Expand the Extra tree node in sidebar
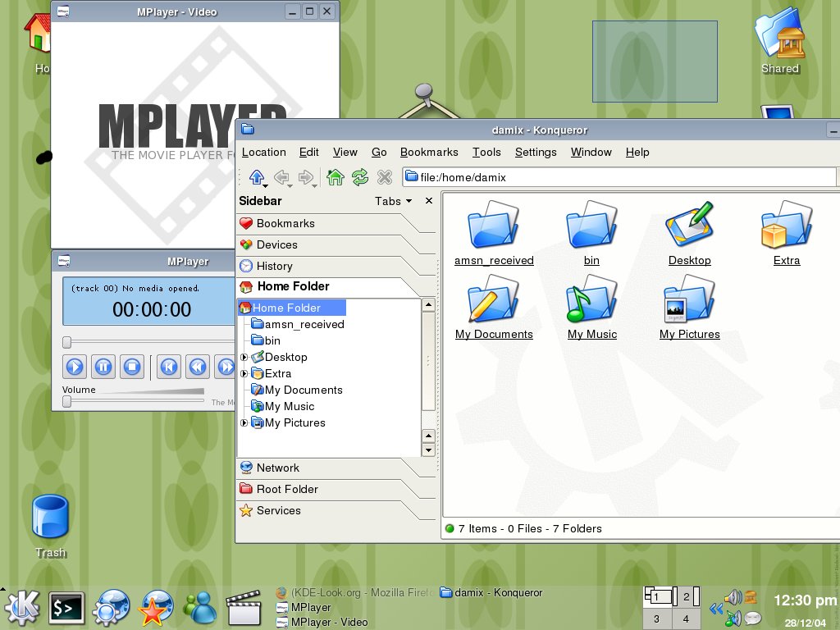This screenshot has height=630, width=840. [244, 374]
